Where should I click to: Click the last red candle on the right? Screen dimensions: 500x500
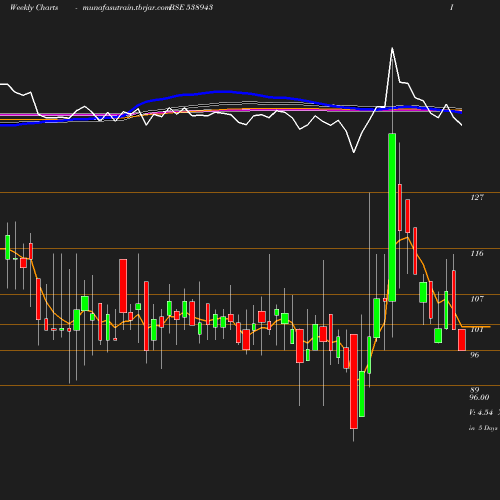tap(462, 340)
